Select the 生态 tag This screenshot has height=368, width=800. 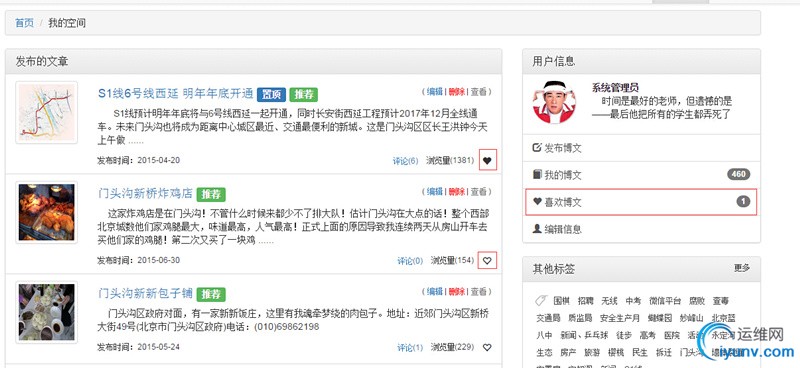point(544,353)
